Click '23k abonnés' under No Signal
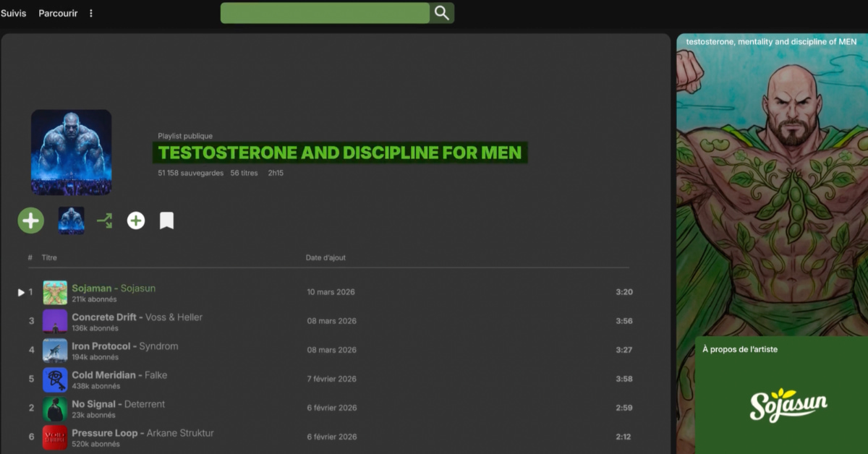Viewport: 868px width, 454px height. [93, 415]
